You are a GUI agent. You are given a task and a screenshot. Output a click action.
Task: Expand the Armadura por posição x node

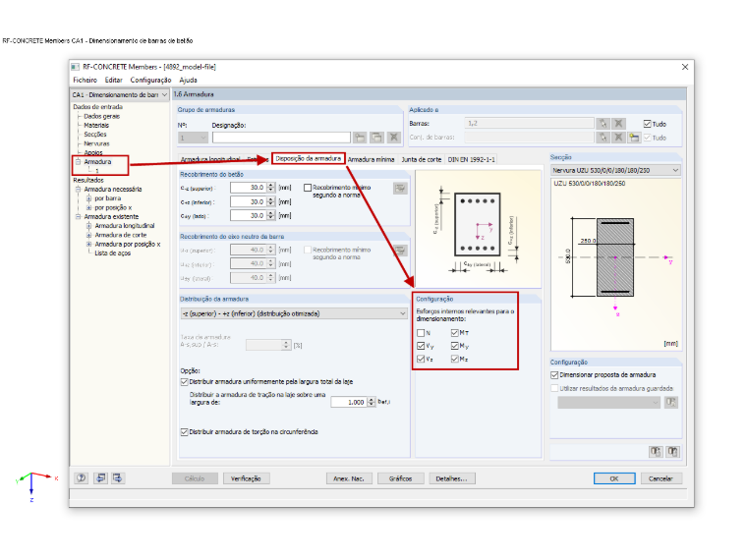pyautogui.click(x=88, y=245)
